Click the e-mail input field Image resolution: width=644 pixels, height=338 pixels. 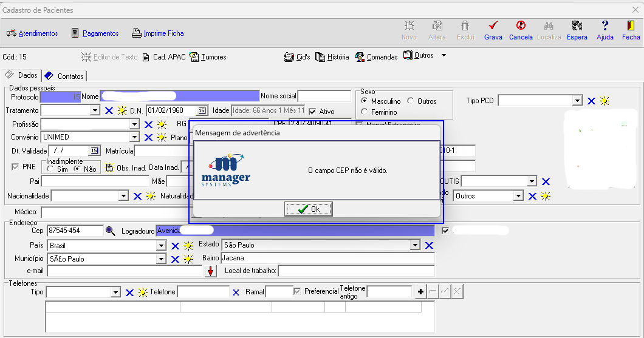click(125, 271)
